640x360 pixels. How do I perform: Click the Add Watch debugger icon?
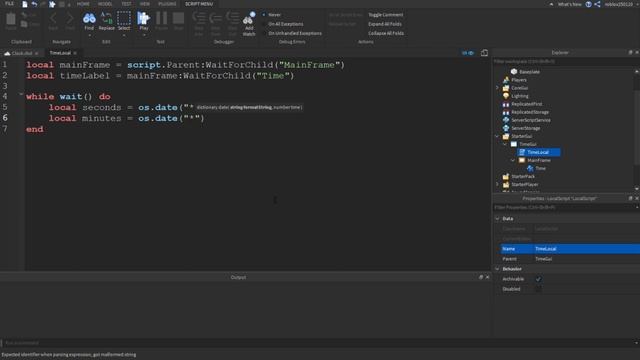coord(249,19)
